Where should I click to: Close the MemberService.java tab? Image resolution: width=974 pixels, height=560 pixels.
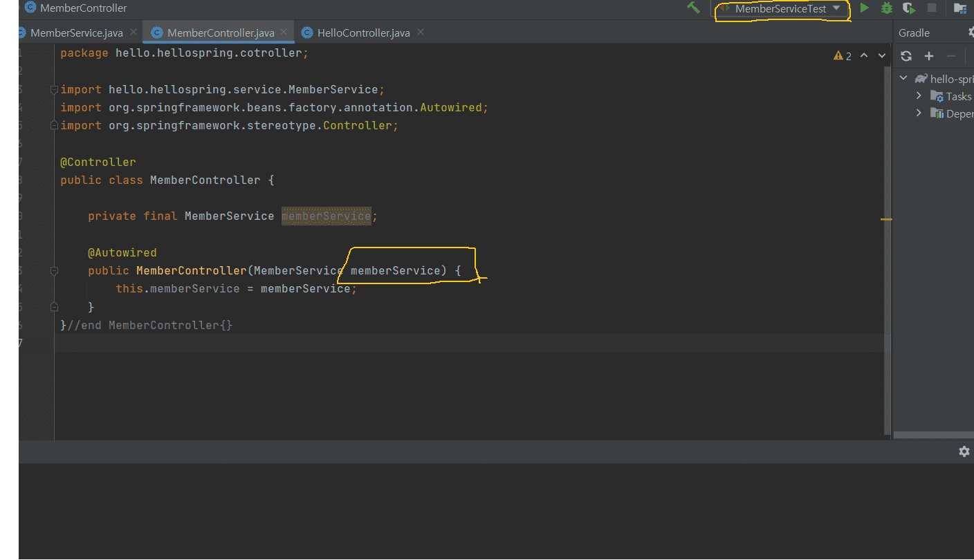pyautogui.click(x=134, y=32)
